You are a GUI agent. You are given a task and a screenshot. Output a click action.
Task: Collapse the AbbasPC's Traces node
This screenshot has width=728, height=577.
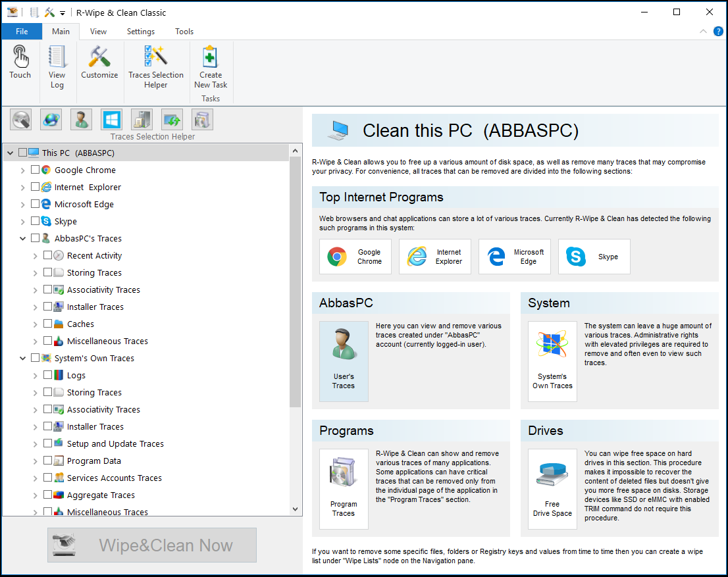[22, 239]
